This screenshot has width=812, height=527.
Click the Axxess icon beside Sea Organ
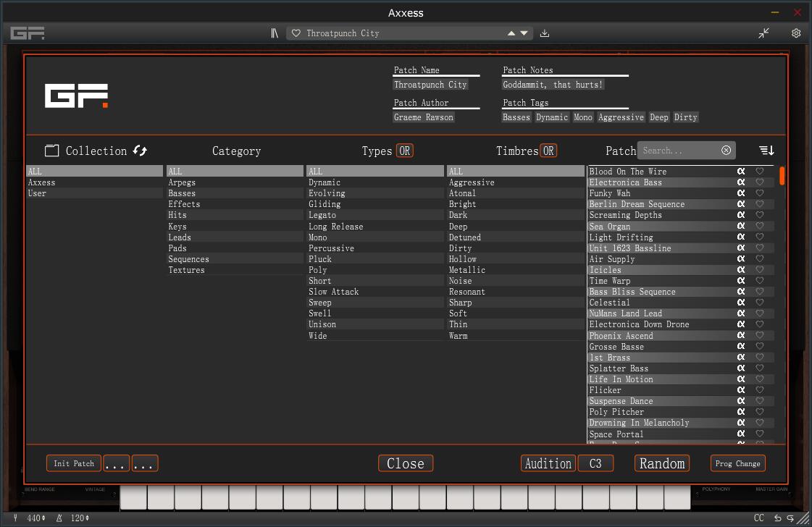tap(741, 226)
